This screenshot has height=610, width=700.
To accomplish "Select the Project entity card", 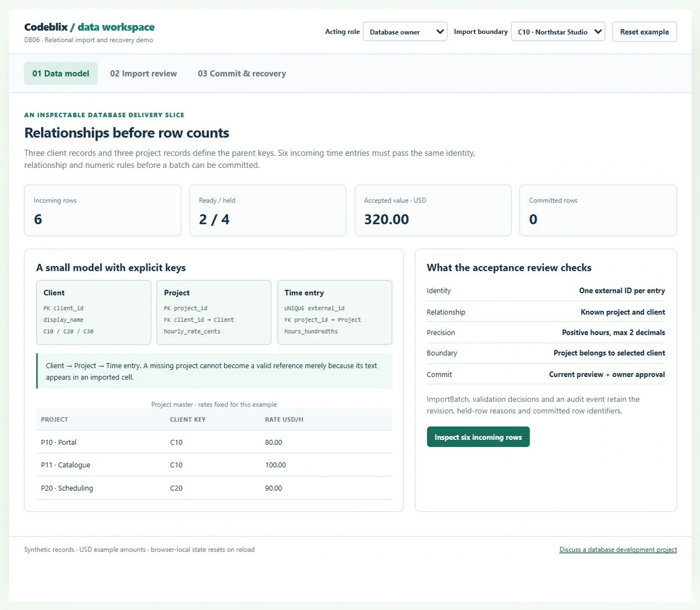I will point(214,312).
